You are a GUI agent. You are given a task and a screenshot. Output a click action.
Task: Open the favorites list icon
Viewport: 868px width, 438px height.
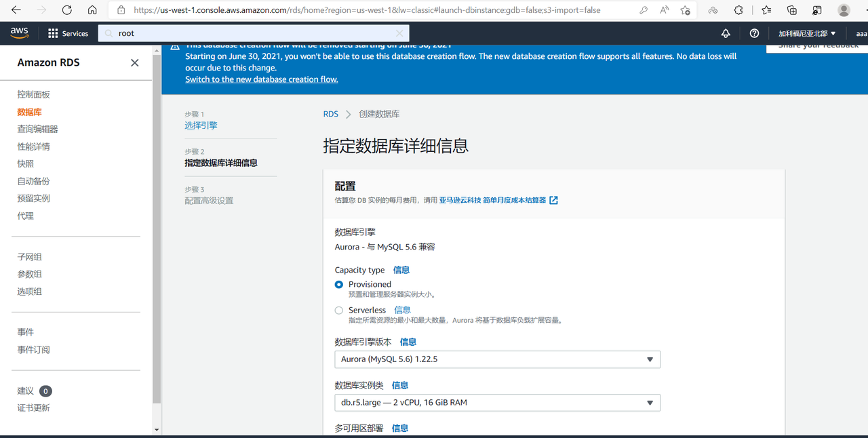(766, 10)
